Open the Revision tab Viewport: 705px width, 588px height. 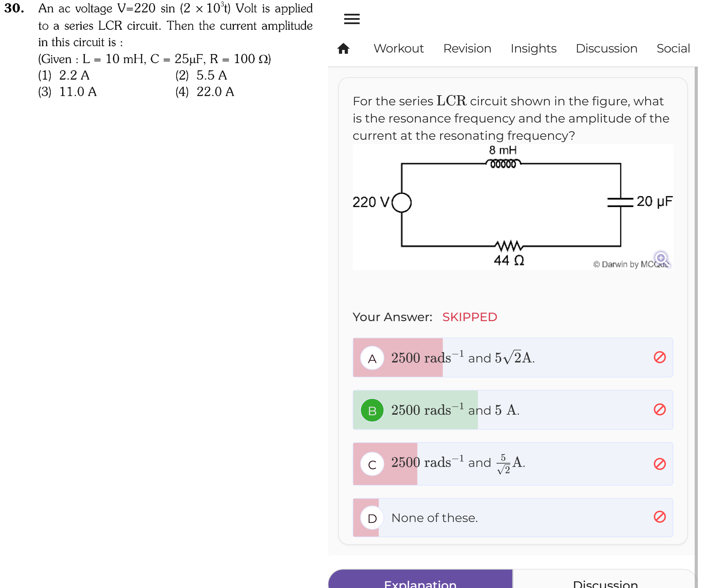coord(467,48)
